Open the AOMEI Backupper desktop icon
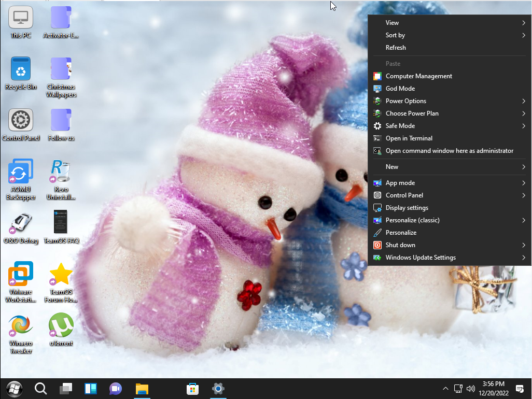 [21, 173]
